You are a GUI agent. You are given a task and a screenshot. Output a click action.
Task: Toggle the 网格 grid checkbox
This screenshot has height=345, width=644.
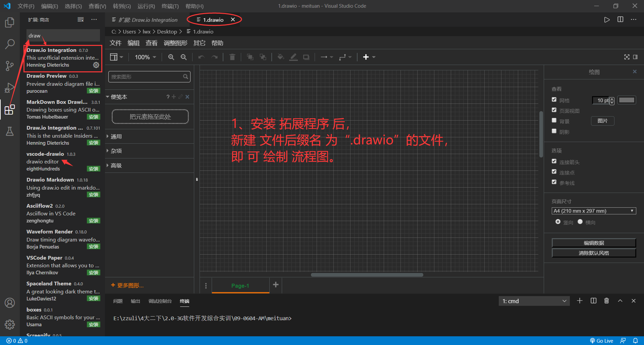tap(554, 99)
